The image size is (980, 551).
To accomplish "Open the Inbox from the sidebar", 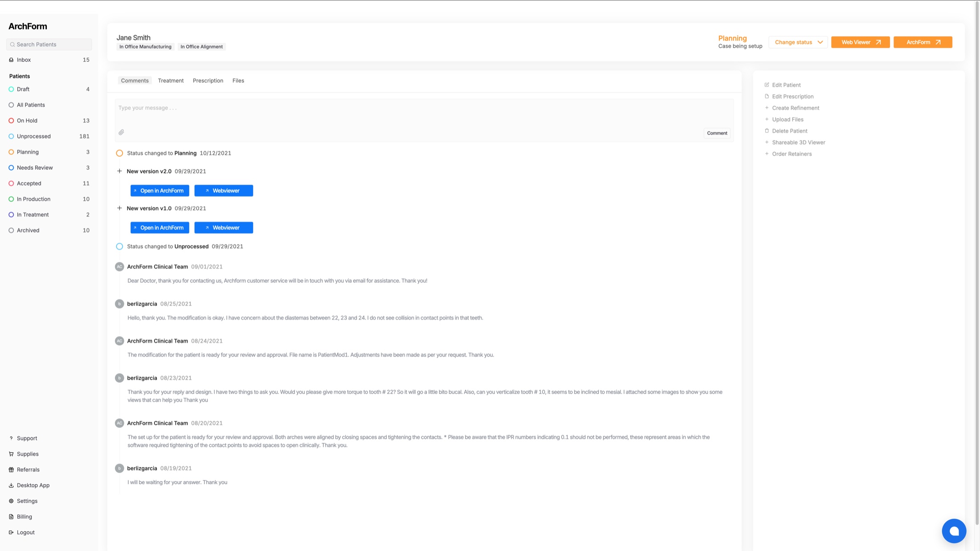I will (23, 59).
